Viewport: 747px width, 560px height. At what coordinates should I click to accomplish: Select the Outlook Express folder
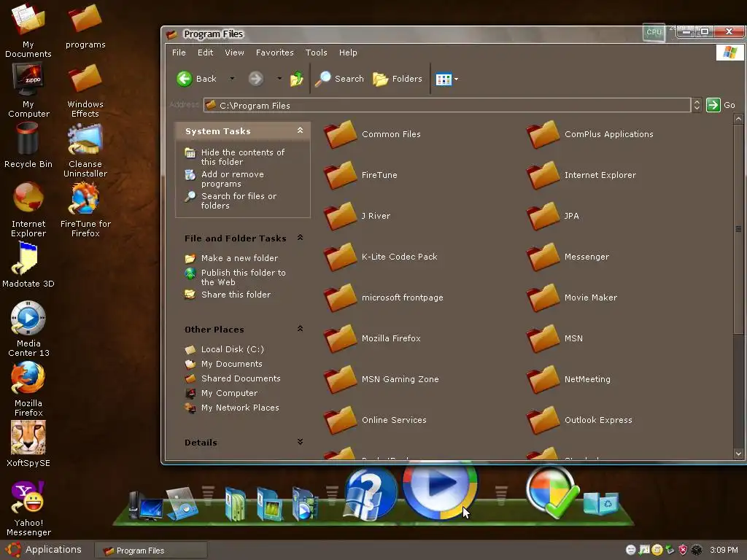pos(579,420)
